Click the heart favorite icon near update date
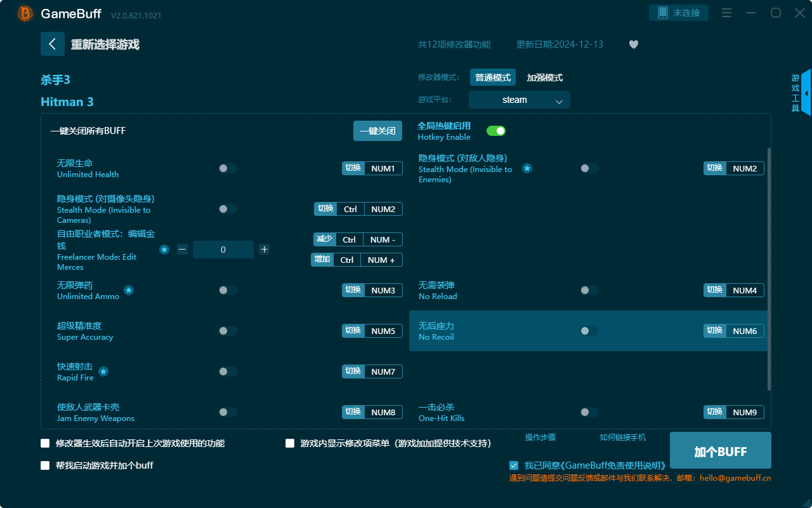This screenshot has height=508, width=812. (633, 44)
